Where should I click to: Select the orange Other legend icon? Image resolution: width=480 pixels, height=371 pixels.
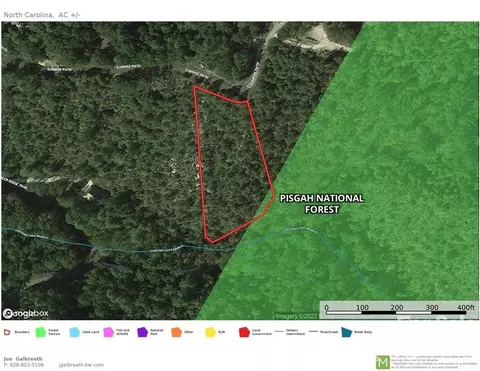click(x=176, y=332)
